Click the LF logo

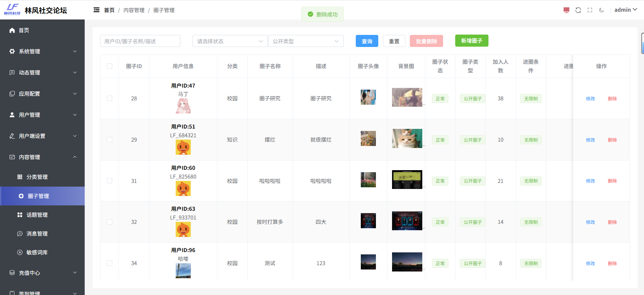[x=12, y=9]
